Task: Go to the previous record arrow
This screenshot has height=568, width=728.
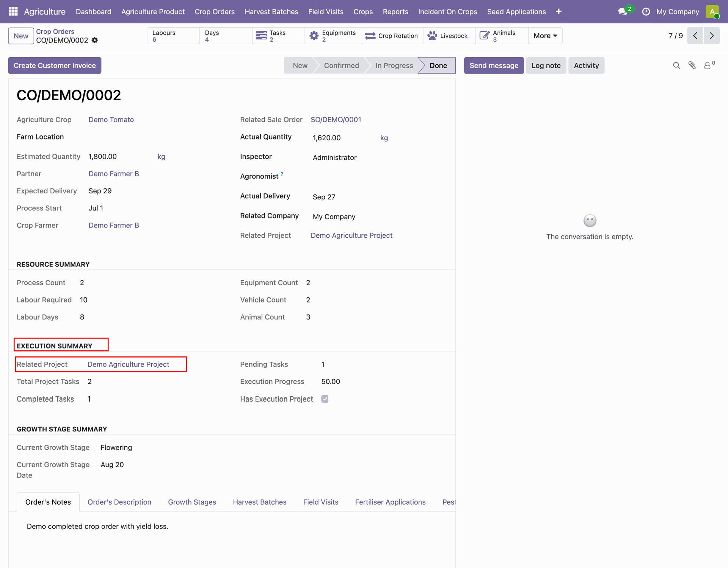Action: (695, 36)
